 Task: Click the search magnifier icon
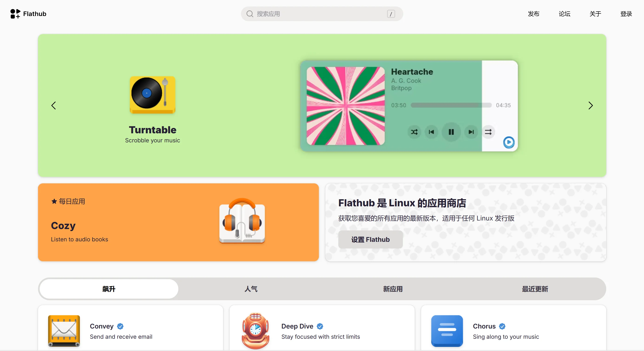[x=250, y=14]
